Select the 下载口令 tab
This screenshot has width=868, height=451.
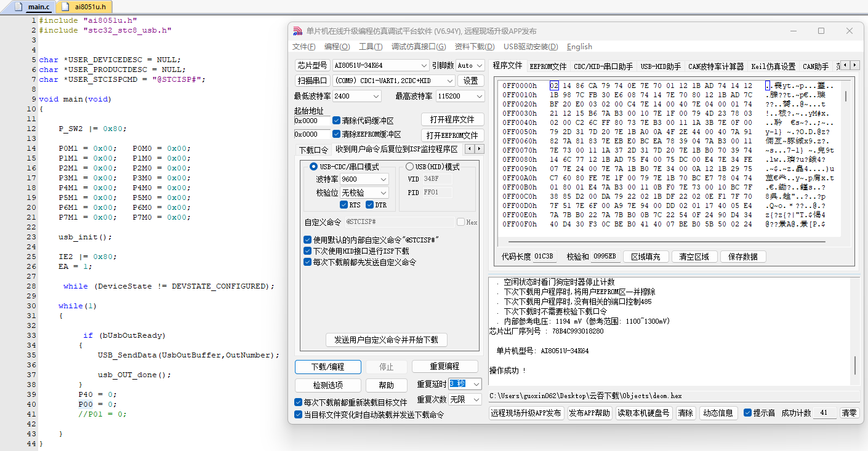[313, 150]
